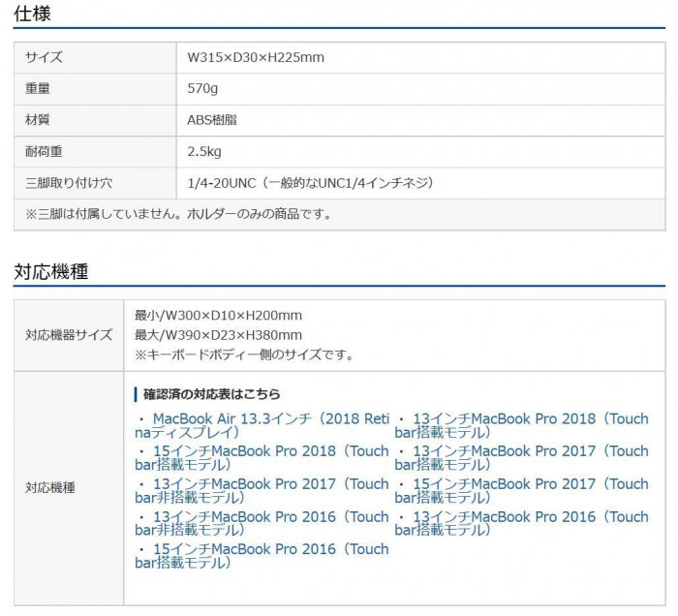Select the 耐荷重 row label

click(x=44, y=151)
